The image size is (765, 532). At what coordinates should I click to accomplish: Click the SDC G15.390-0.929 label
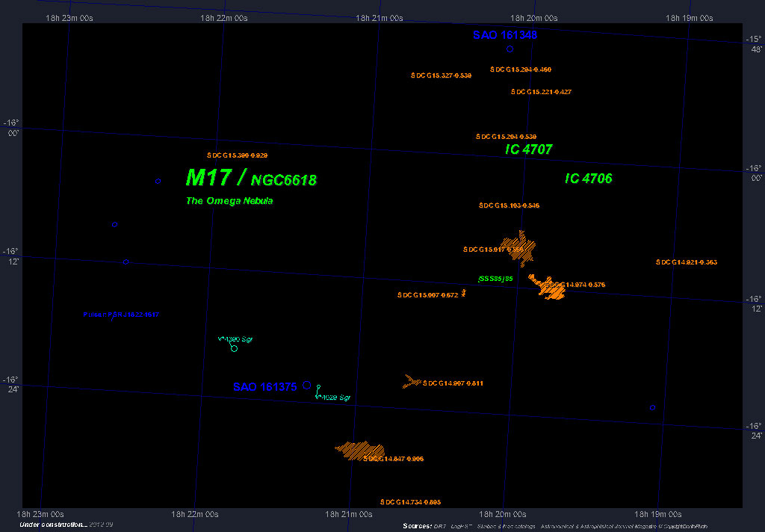[237, 155]
